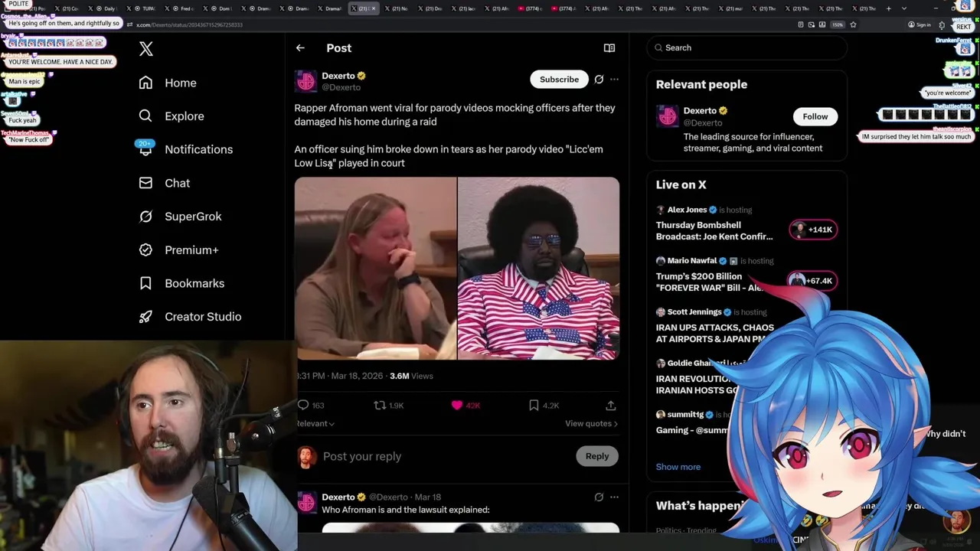The image size is (980, 551).
Task: Open the three-dot menu on Dexerto's reply
Action: tap(614, 497)
